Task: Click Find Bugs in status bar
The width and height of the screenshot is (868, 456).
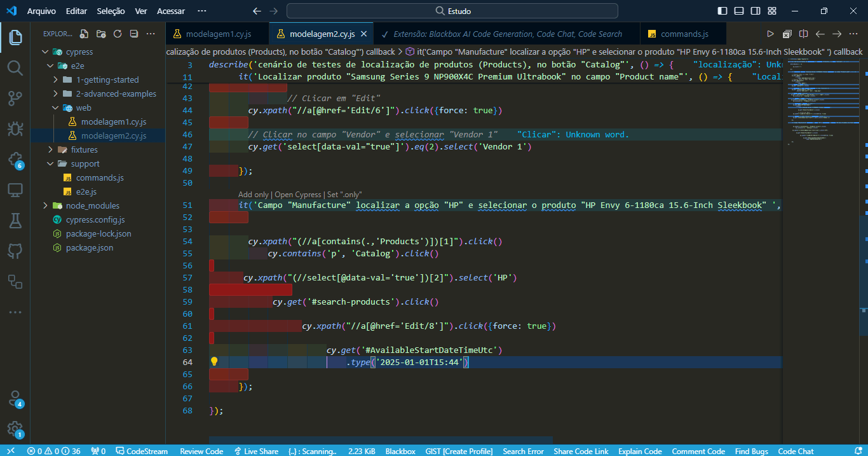Action: point(751,451)
